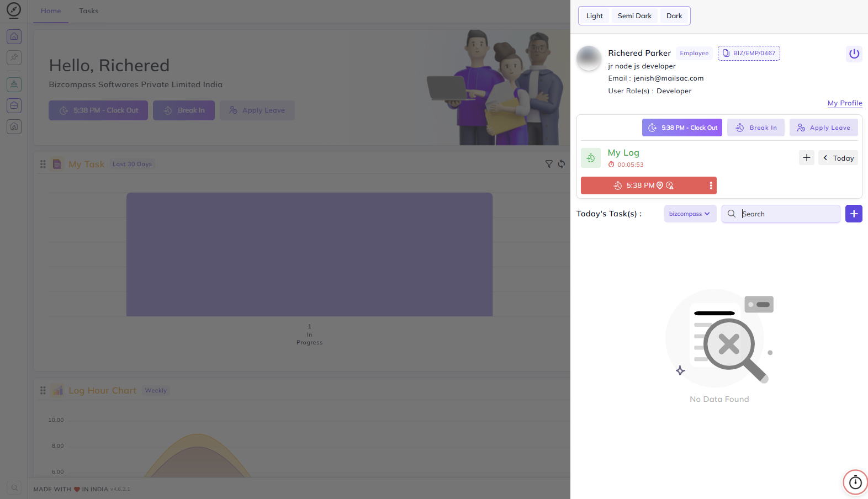The height and width of the screenshot is (499, 868).
Task: Click the blue add task plus button
Action: [854, 214]
